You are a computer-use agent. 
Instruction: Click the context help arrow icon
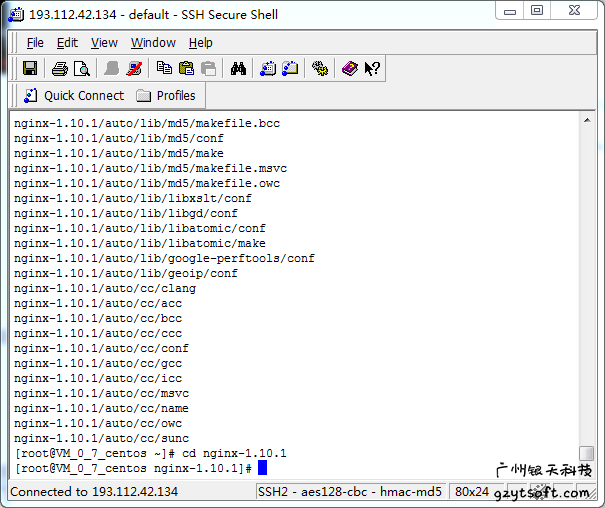[x=372, y=69]
